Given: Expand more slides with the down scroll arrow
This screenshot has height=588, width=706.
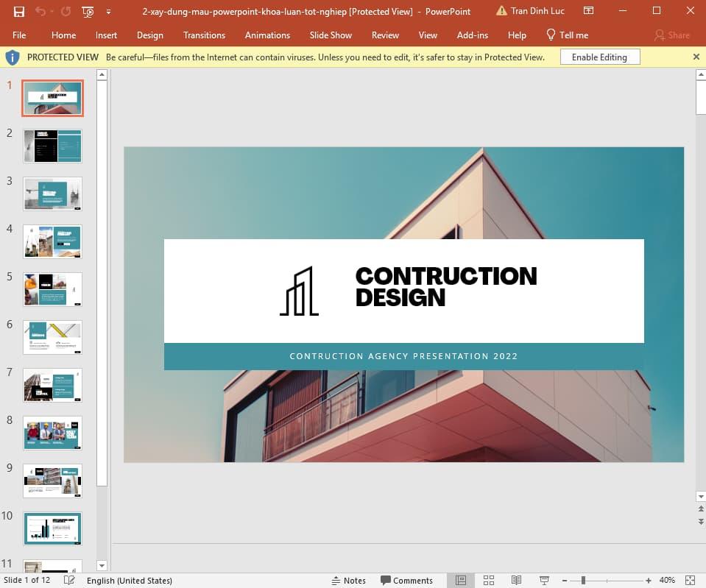Looking at the screenshot, I should [101, 565].
